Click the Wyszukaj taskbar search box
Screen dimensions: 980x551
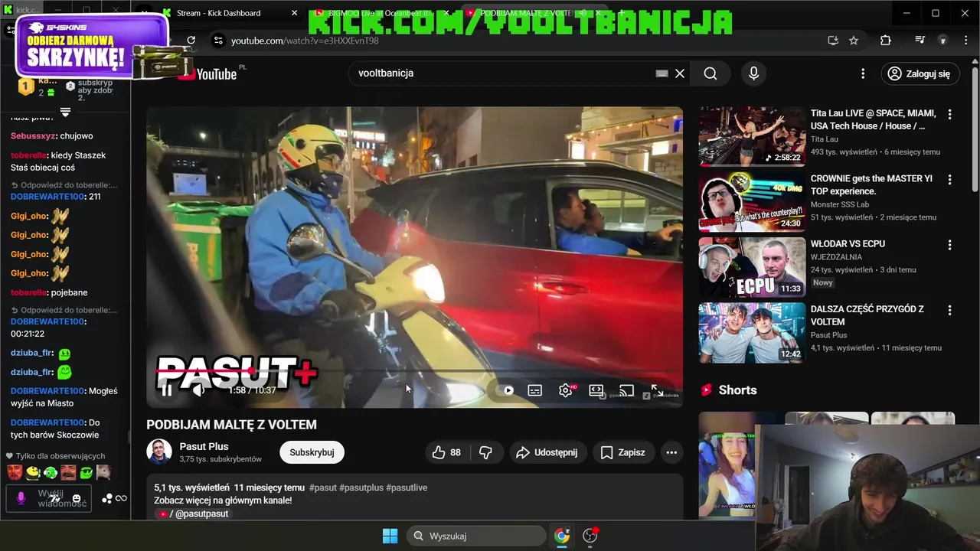click(475, 536)
